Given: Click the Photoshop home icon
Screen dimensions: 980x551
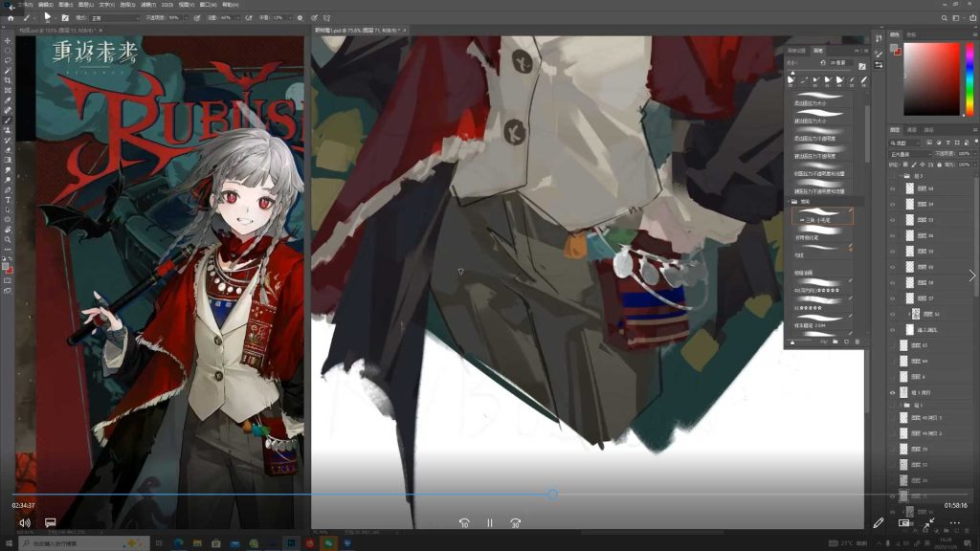Looking at the screenshot, I should 10,17.
